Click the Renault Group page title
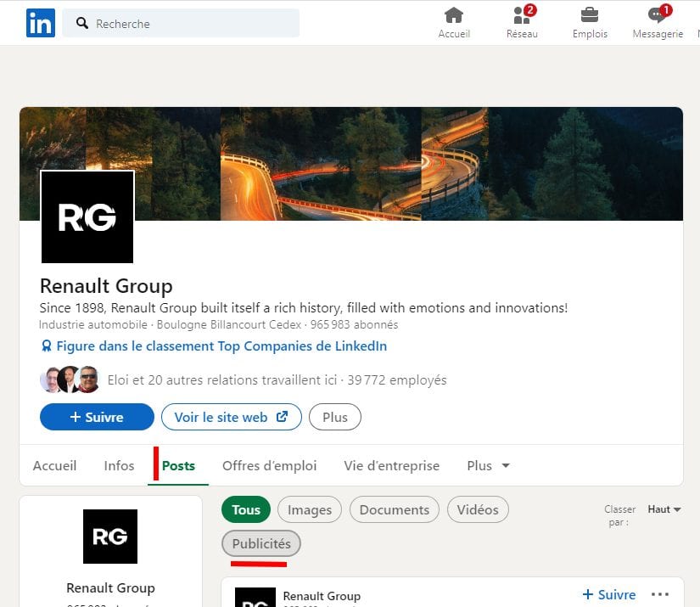The image size is (700, 607). click(x=106, y=286)
